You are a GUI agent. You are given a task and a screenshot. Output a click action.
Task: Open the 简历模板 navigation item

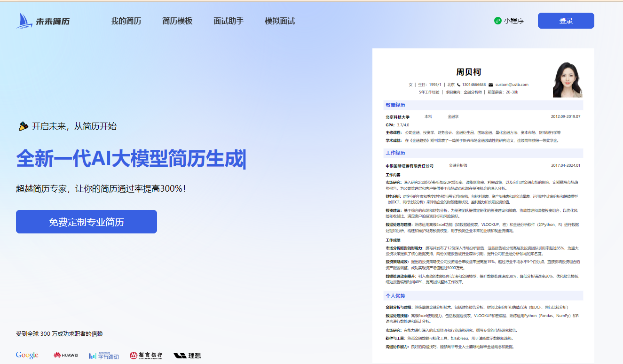coord(177,21)
